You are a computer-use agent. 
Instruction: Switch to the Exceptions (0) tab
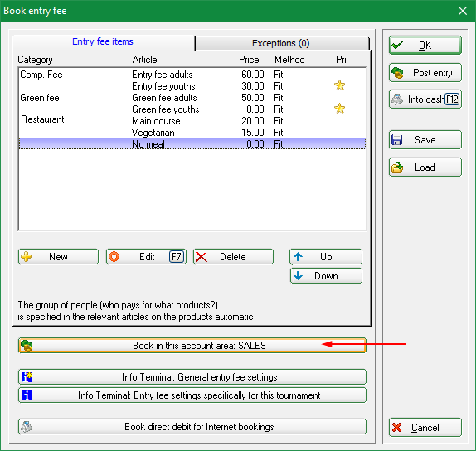(x=282, y=43)
